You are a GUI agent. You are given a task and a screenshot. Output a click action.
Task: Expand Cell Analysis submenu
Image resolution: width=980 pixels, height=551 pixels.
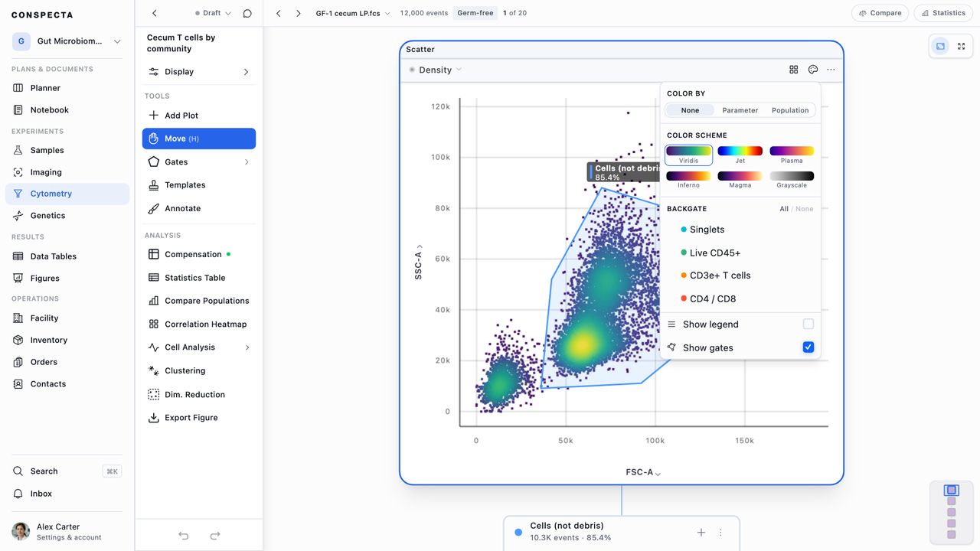(x=199, y=347)
